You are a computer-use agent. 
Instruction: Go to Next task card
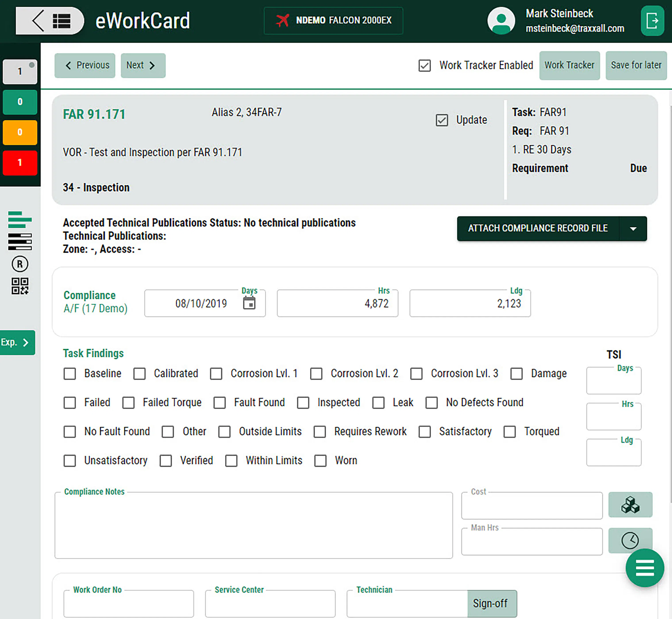click(x=143, y=65)
